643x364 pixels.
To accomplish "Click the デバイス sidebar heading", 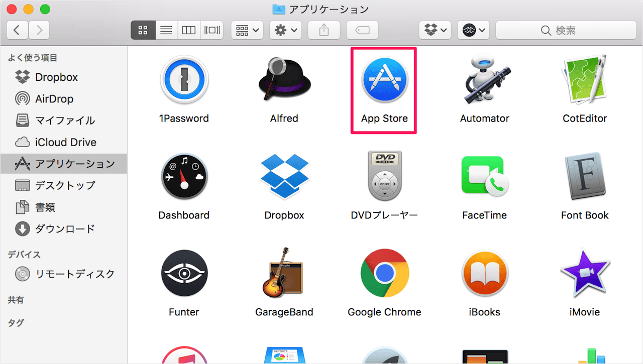I will (24, 255).
